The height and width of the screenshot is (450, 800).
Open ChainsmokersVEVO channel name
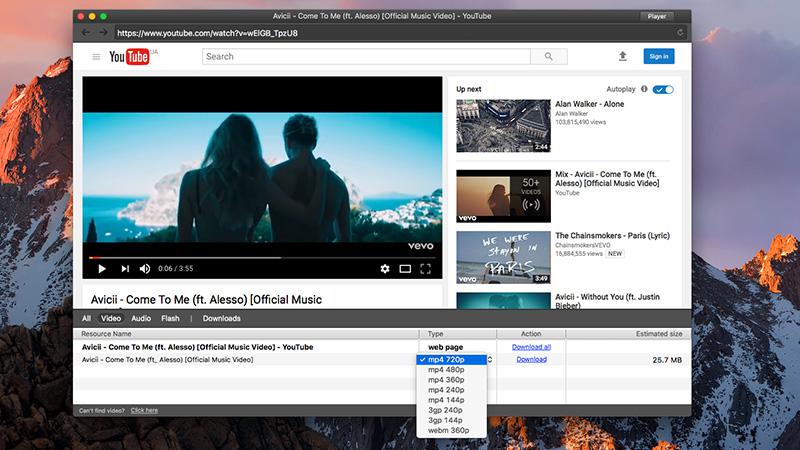583,245
